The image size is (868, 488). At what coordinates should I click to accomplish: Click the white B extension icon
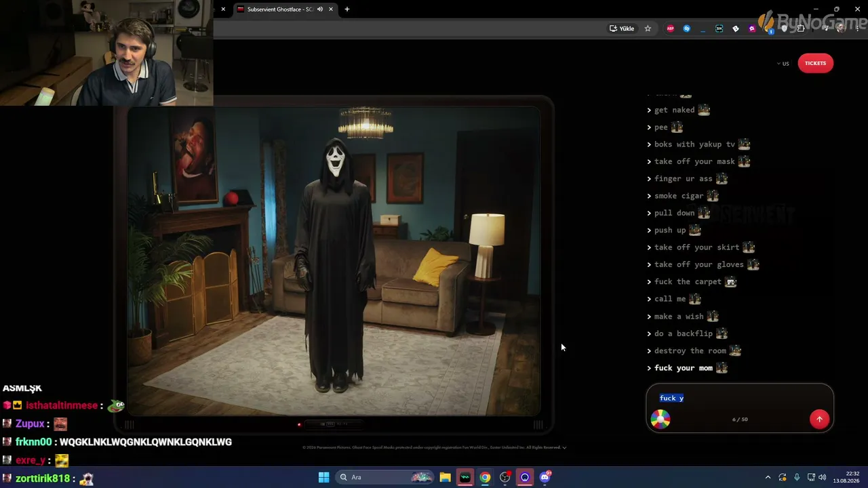tap(736, 28)
